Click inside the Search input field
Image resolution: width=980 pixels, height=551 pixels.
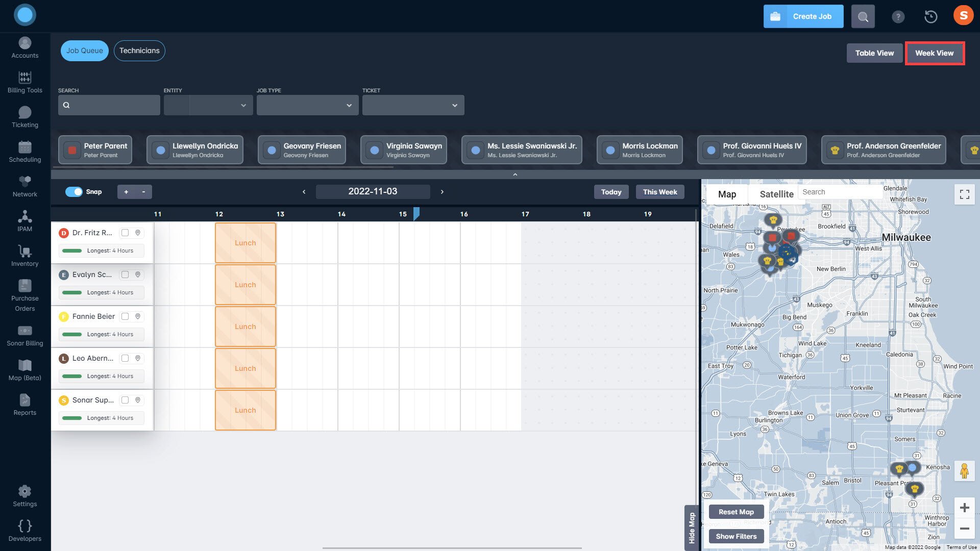(x=109, y=105)
